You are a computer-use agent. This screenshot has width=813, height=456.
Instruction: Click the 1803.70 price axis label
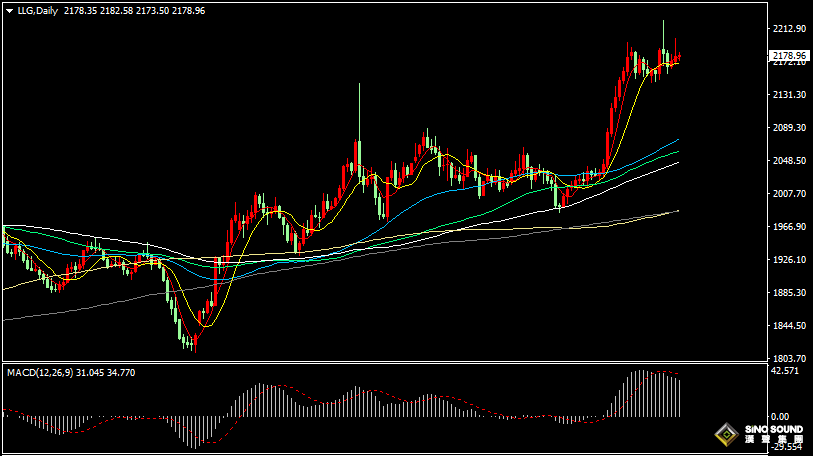789,358
